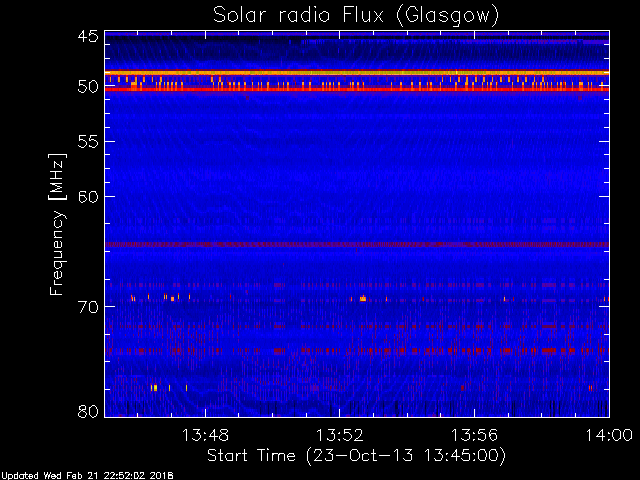Click the bright yellow-orange band near 49 MHz

point(357,73)
